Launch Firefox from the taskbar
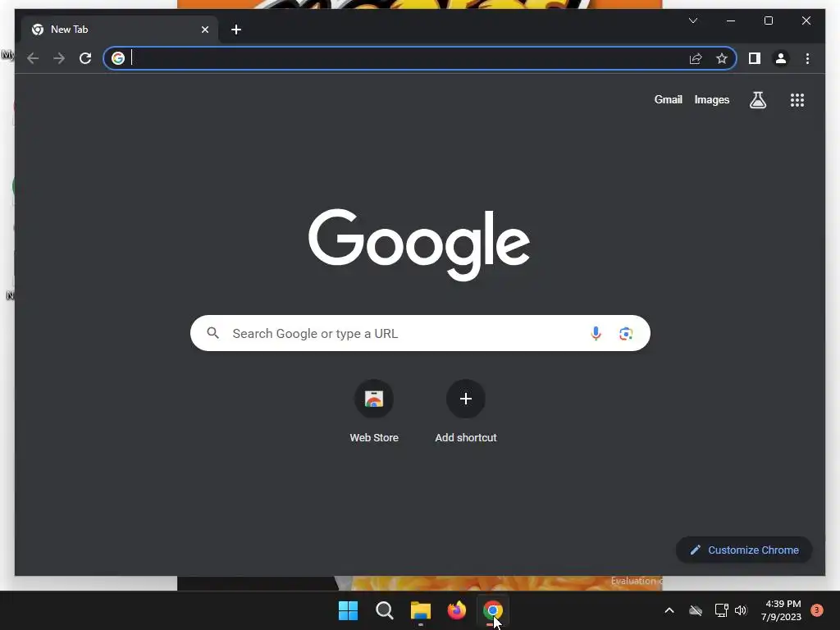840x630 pixels. (x=456, y=610)
